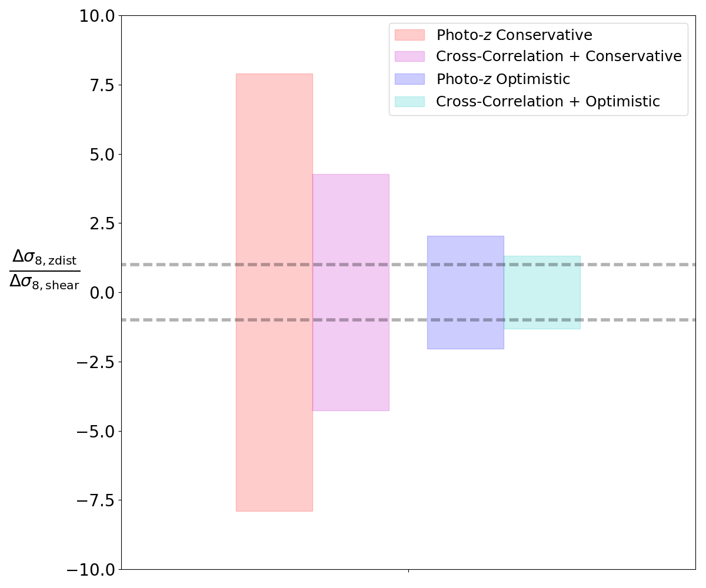Click the tall red bar in the chart

(x=274, y=176)
